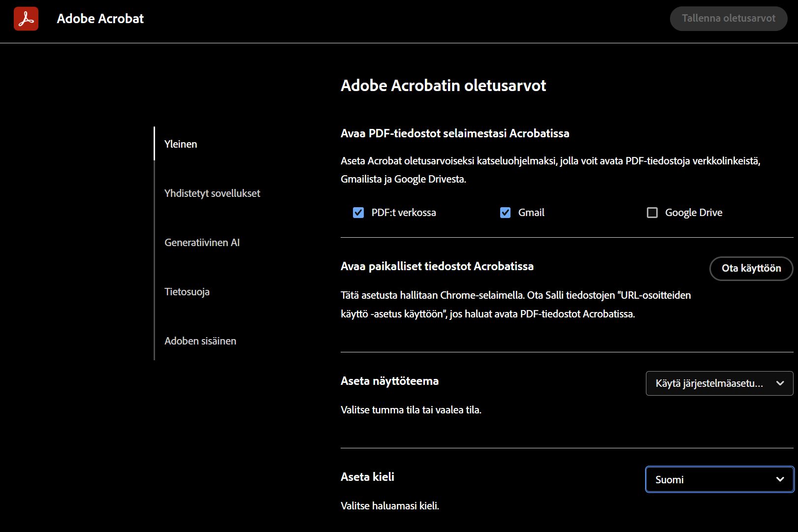Select the Tietosuoja section
The width and height of the screenshot is (798, 532).
pos(187,291)
